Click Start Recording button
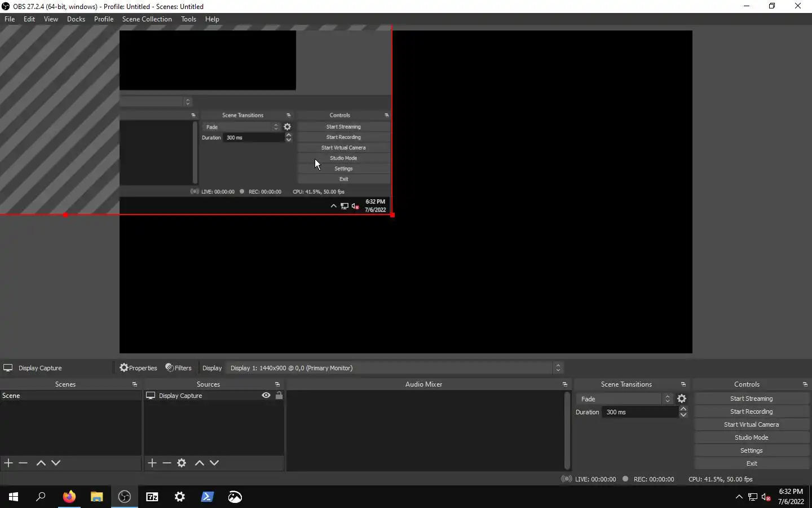 click(752, 411)
